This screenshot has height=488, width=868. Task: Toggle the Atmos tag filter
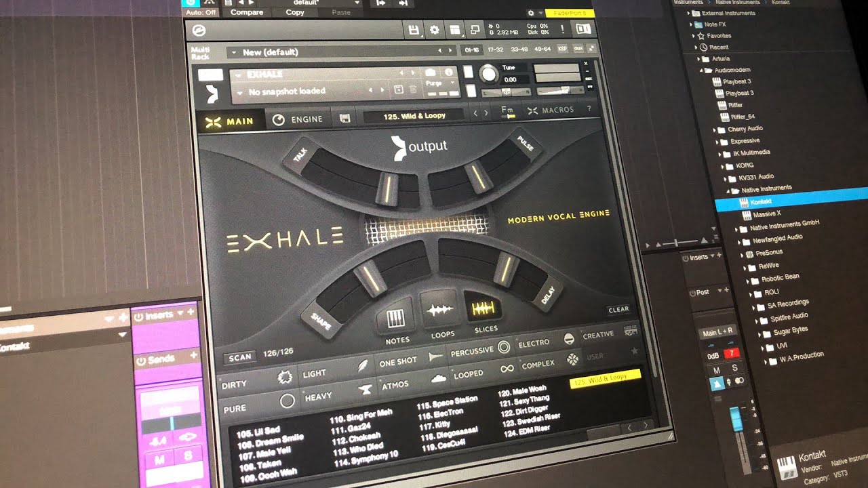[412, 382]
